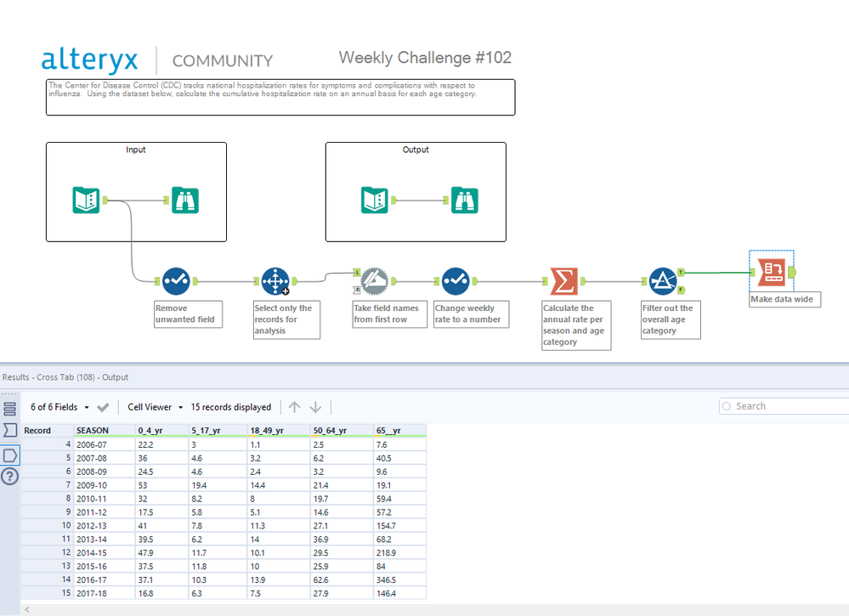Click the Input container title
This screenshot has width=849, height=616.
tap(136, 150)
